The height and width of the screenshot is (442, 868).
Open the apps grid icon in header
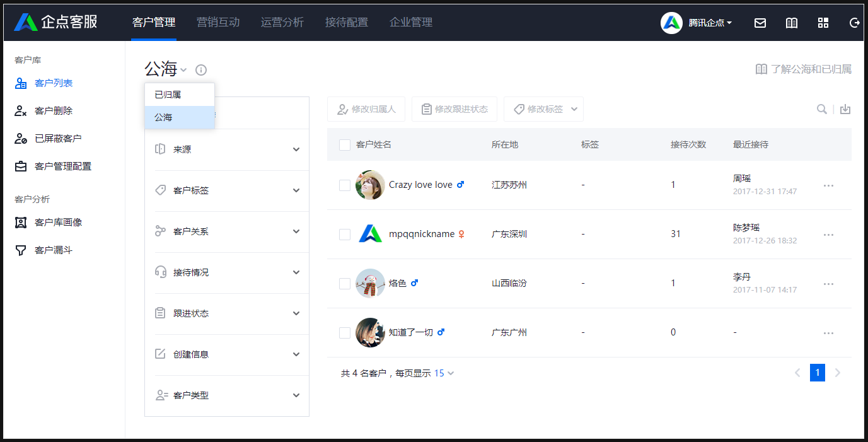coord(823,23)
